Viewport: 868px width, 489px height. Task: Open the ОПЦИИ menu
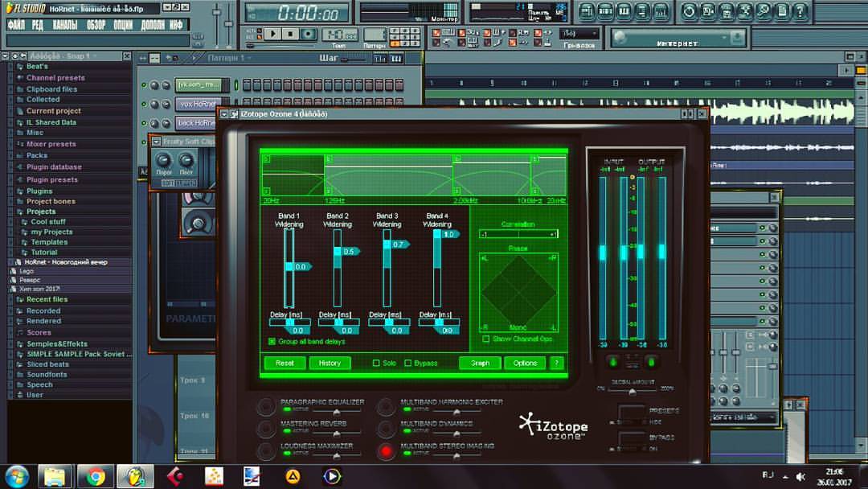(123, 25)
